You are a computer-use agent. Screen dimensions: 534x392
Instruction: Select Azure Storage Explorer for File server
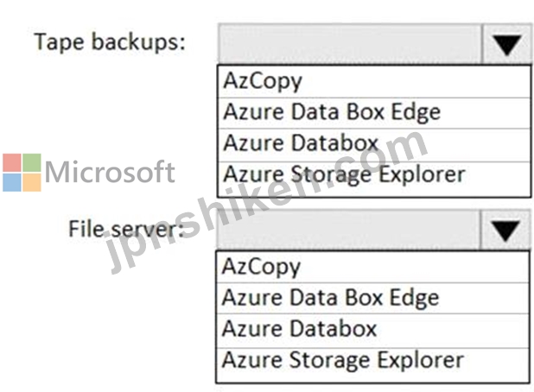click(x=372, y=364)
